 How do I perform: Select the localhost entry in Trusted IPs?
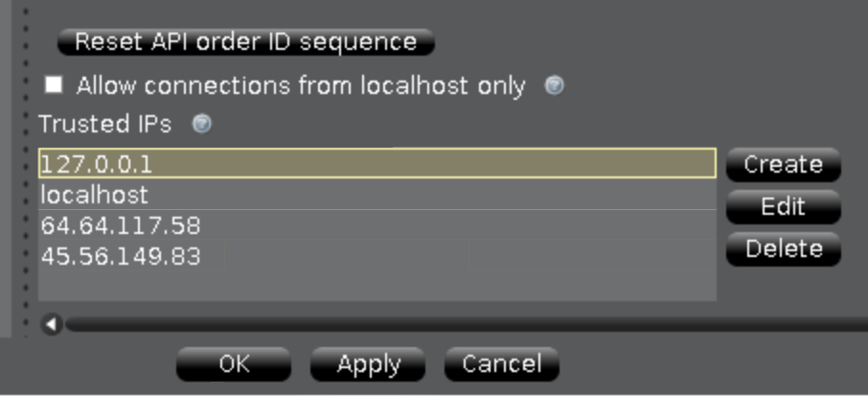[x=377, y=195]
